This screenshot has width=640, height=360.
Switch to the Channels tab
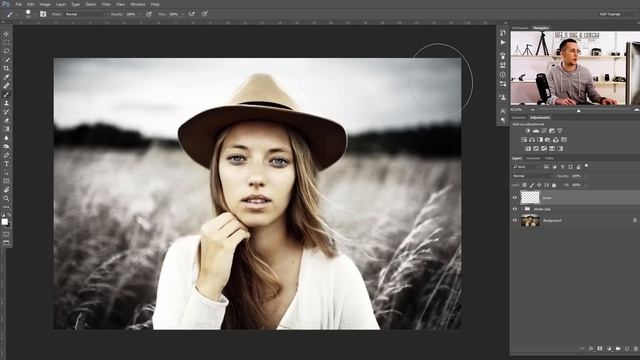coord(533,158)
